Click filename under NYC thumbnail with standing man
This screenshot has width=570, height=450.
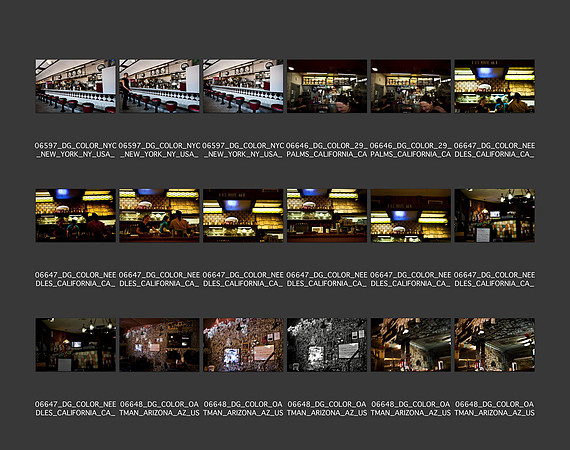(x=159, y=150)
